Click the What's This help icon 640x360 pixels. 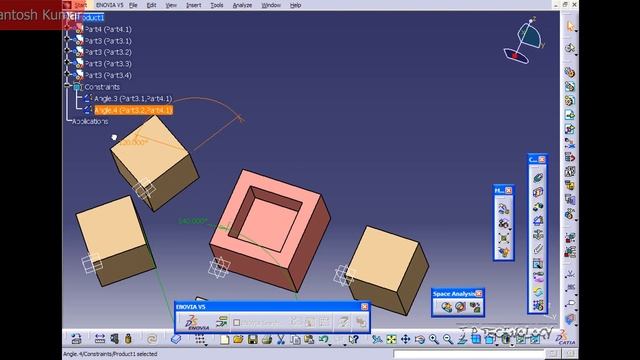click(353, 339)
